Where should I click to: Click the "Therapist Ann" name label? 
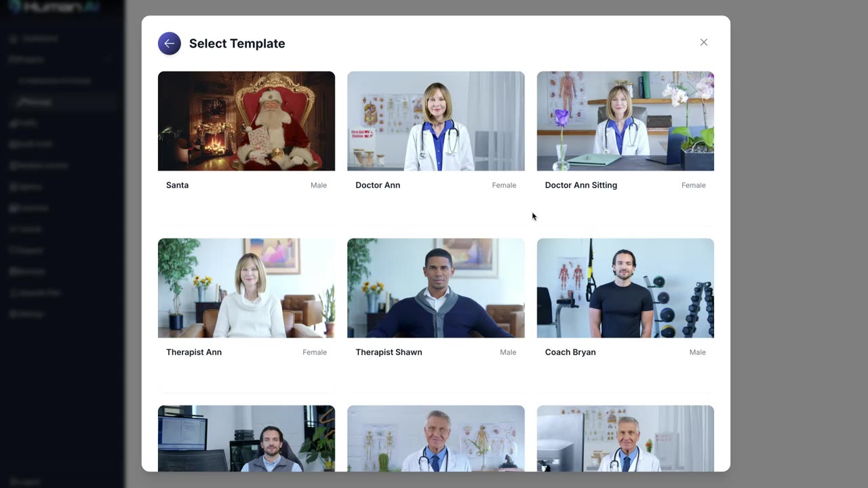tap(194, 352)
